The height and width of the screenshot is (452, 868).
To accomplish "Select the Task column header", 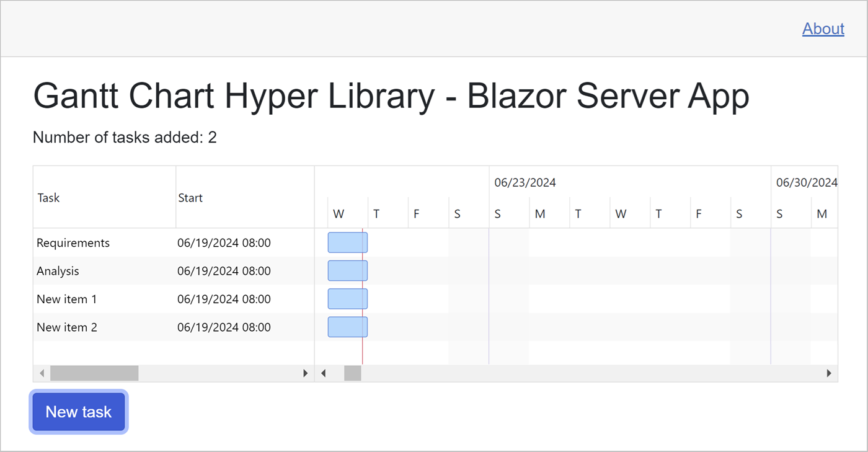I will tap(48, 198).
